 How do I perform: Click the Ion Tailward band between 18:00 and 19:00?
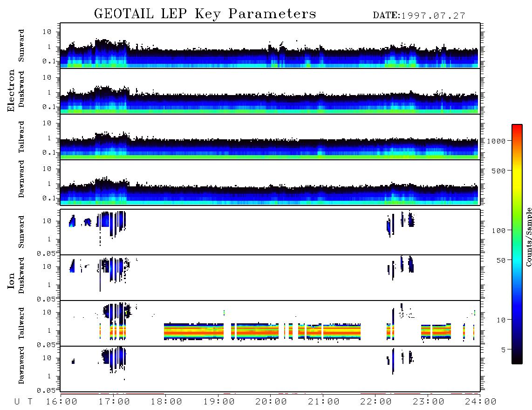(194, 331)
